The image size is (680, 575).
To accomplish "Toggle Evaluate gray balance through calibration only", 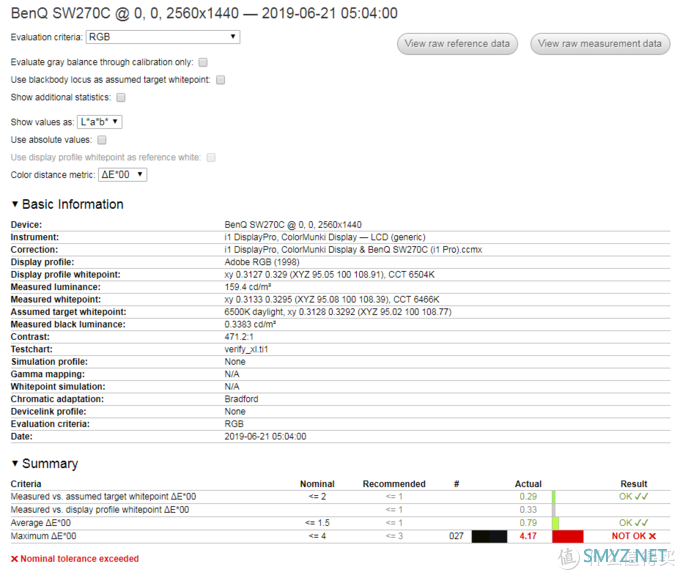I will click(x=203, y=62).
